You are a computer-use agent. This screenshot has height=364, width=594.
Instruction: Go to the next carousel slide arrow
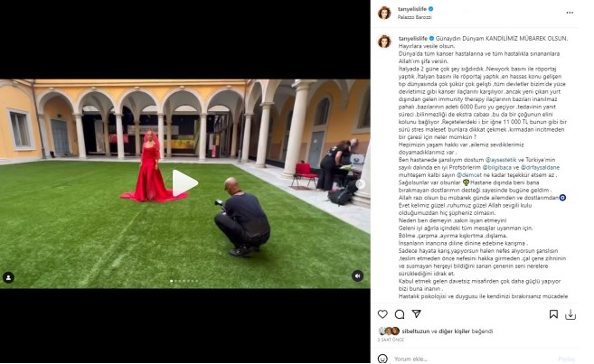[360, 184]
